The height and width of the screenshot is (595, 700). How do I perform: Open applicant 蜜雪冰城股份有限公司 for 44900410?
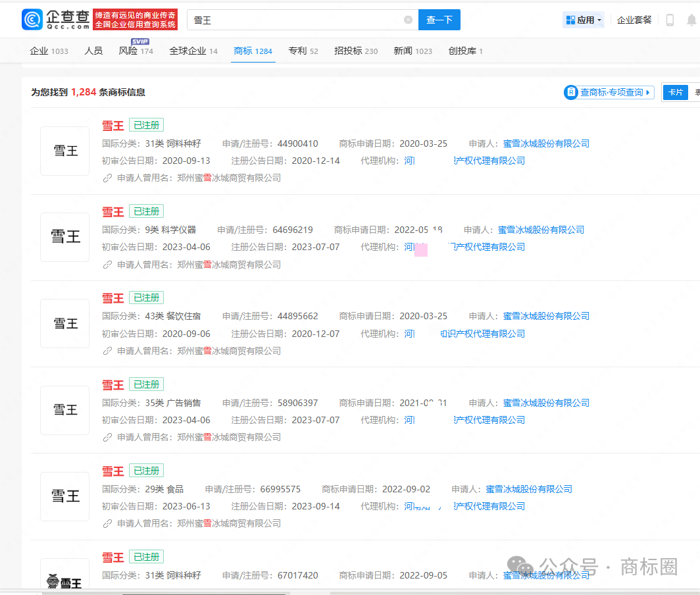coord(546,143)
